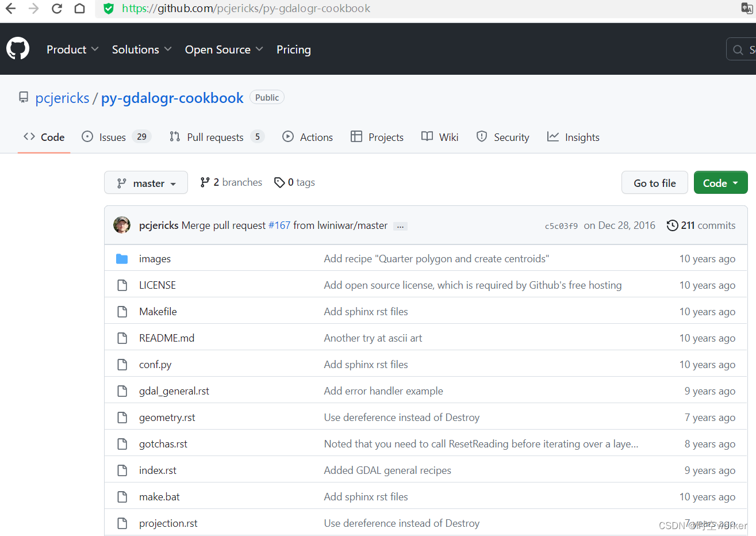The image size is (756, 536).
Task: Click the file icon next to README.md
Action: (122, 338)
